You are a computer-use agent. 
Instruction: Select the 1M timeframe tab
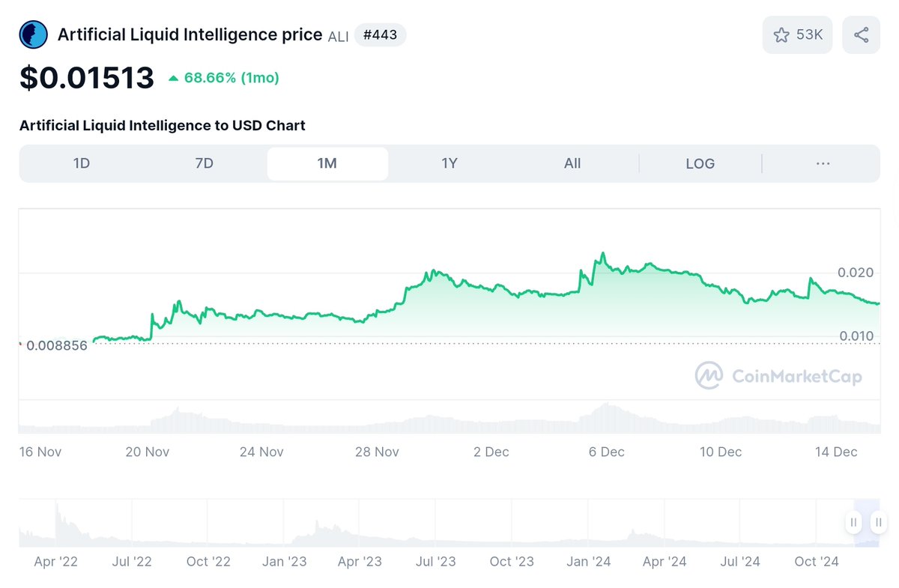[x=327, y=163]
